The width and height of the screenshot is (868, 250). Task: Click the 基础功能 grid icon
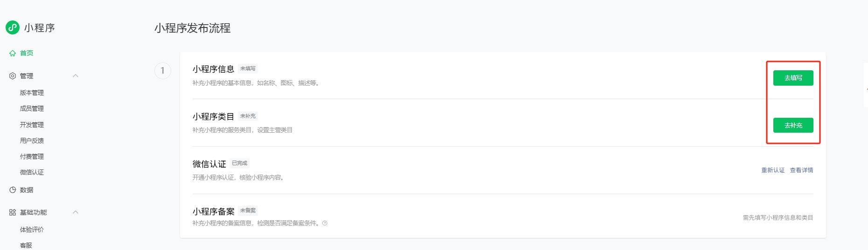coord(13,212)
